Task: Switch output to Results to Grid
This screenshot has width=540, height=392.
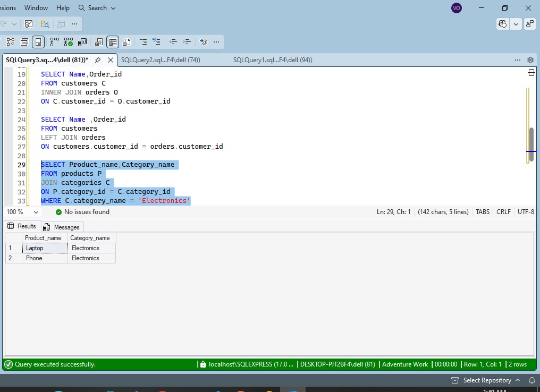Action: tap(113, 42)
